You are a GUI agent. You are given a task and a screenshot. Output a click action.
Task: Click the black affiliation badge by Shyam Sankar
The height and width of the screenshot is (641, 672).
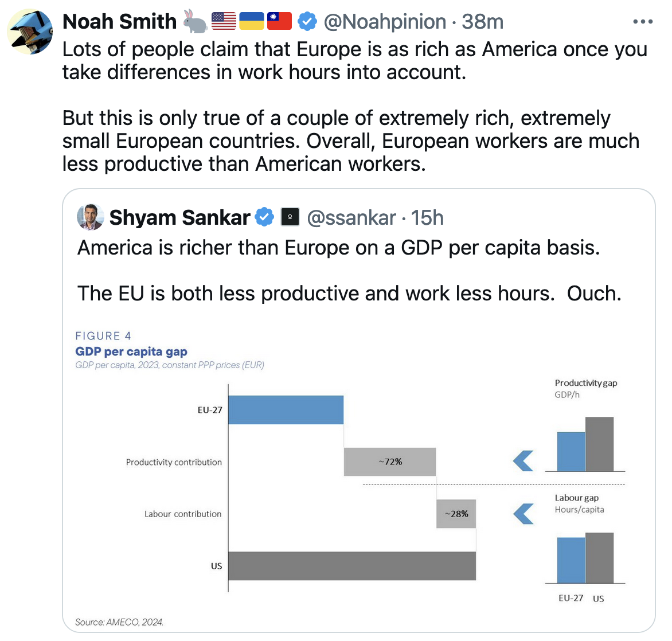pos(290,217)
